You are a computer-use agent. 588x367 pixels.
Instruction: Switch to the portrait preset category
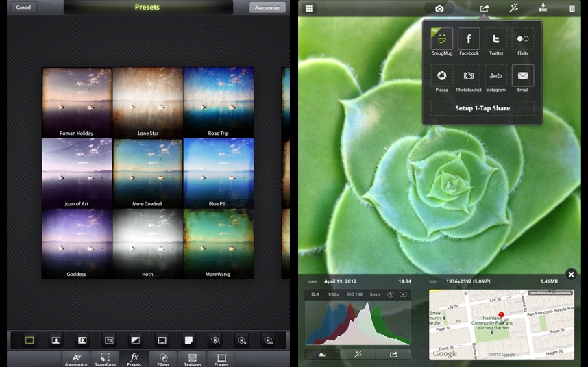pos(56,340)
